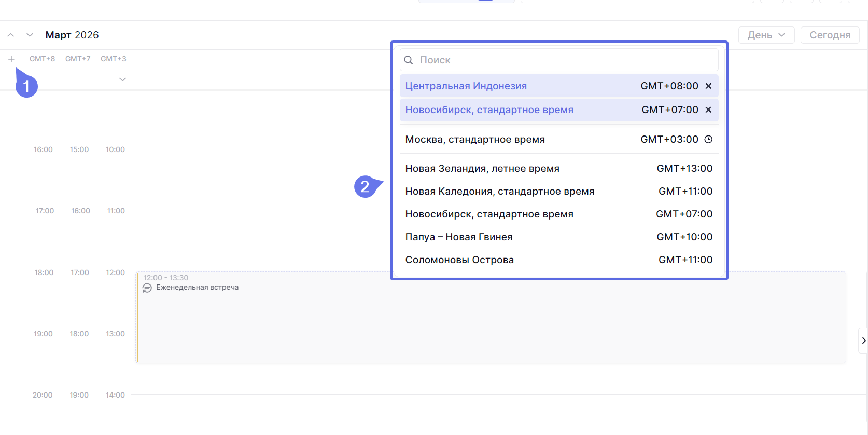Click the GMT+8 column header

click(x=42, y=59)
